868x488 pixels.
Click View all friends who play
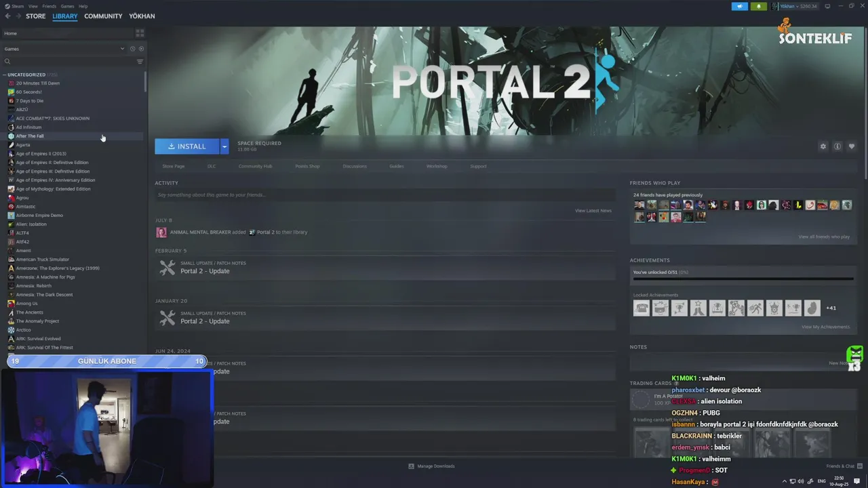click(824, 237)
